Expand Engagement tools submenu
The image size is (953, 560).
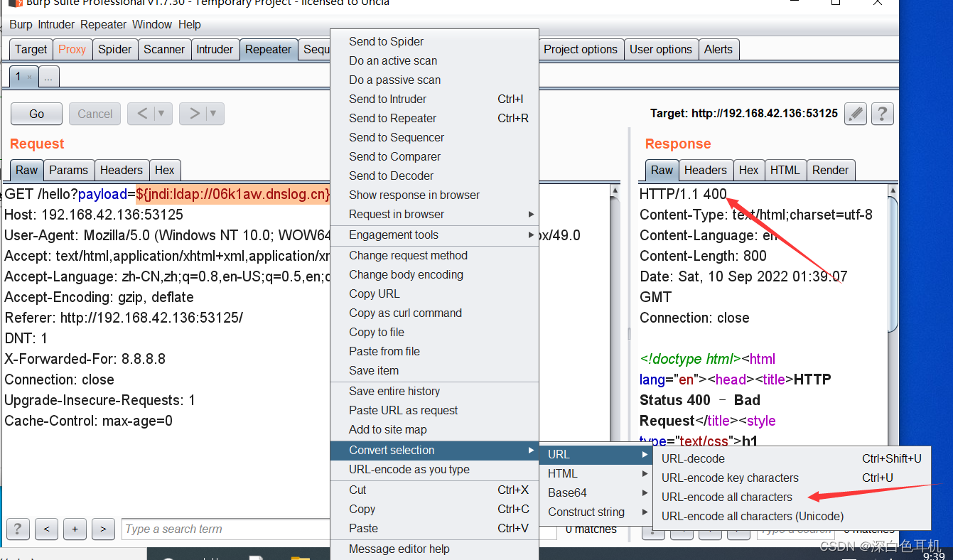click(435, 235)
